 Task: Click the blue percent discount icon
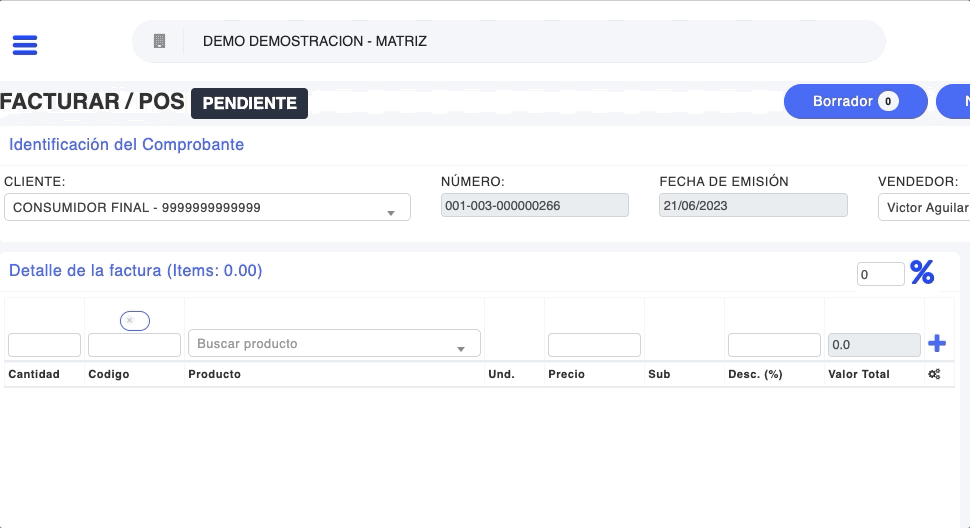point(922,272)
